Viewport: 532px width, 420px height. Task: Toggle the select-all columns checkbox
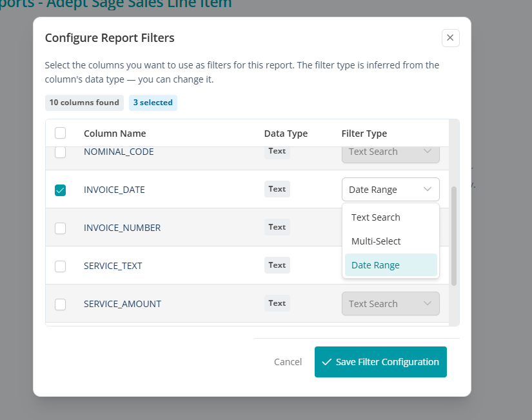(x=61, y=133)
